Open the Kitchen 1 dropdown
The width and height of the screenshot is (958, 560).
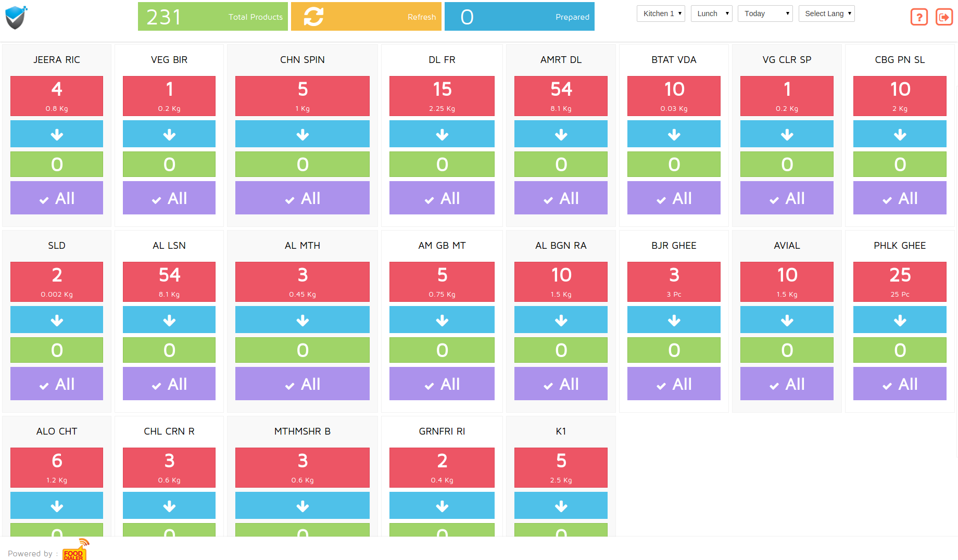click(x=661, y=14)
